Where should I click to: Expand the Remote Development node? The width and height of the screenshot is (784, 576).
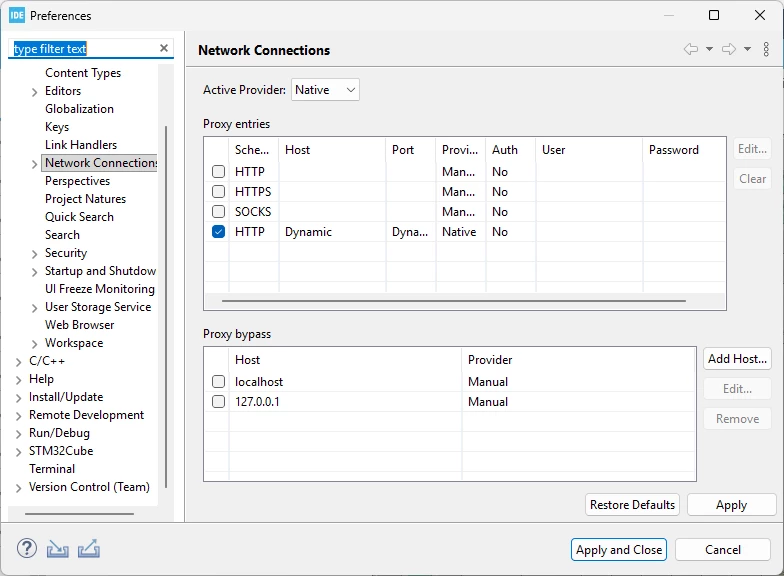click(18, 416)
